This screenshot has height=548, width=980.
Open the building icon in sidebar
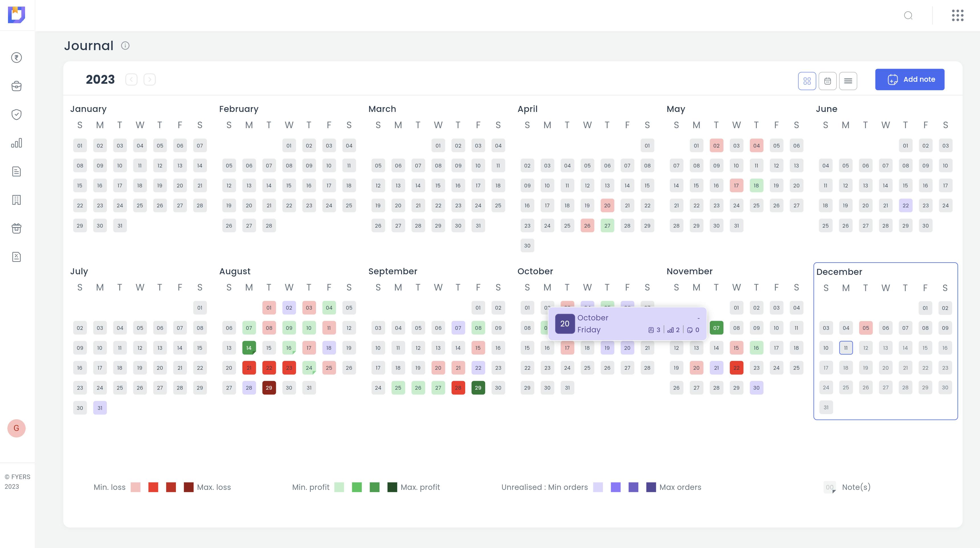tap(16, 200)
